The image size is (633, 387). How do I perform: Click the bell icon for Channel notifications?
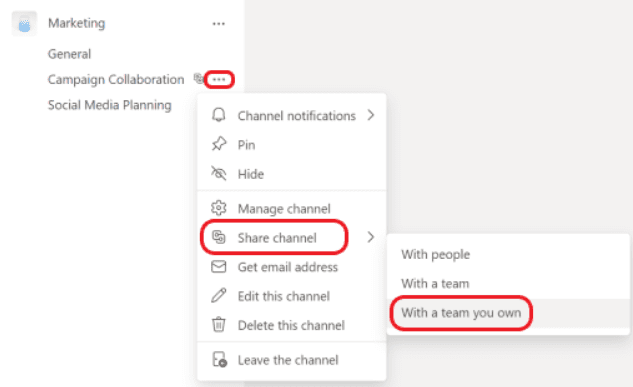(218, 115)
